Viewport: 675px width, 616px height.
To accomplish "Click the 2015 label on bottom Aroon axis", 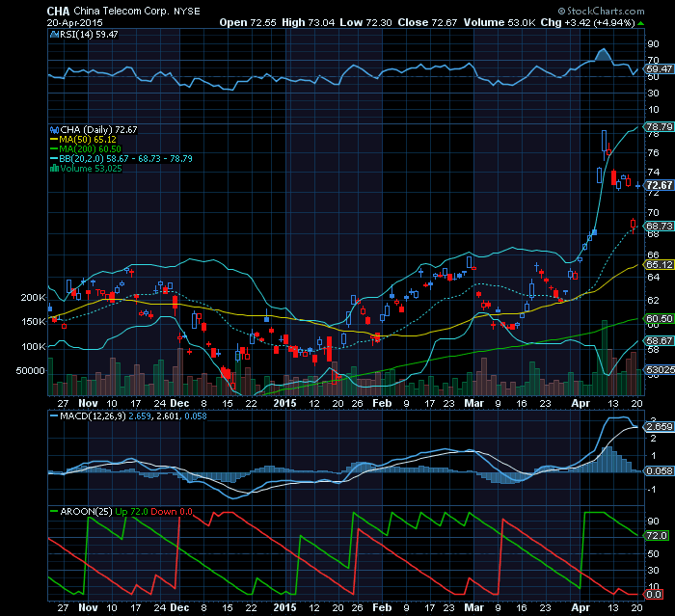I will [x=285, y=608].
